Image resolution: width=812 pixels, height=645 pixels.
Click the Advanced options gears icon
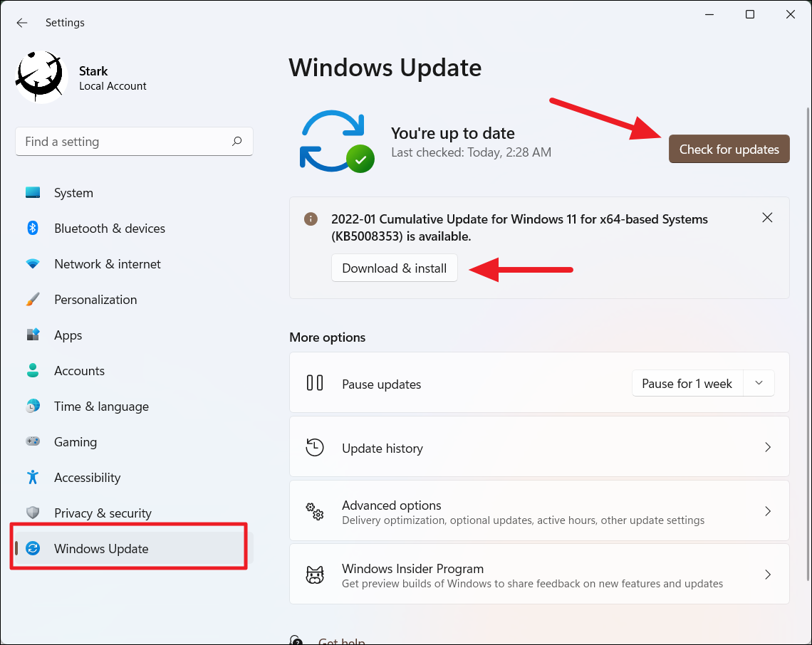coord(315,511)
